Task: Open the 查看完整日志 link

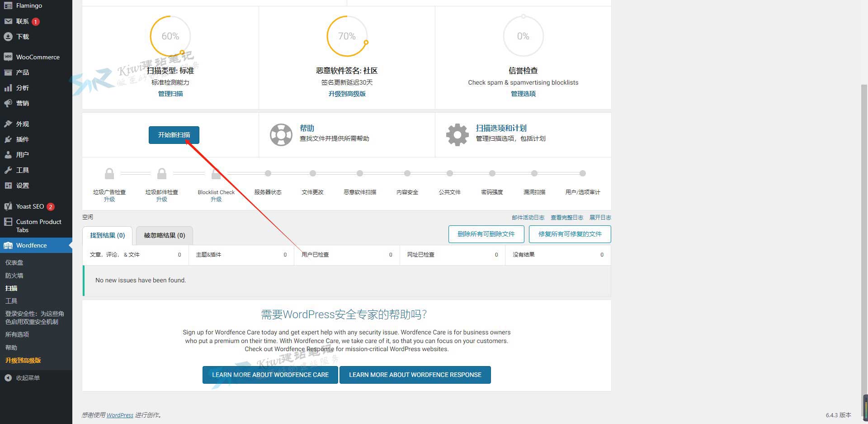Action: click(x=567, y=218)
